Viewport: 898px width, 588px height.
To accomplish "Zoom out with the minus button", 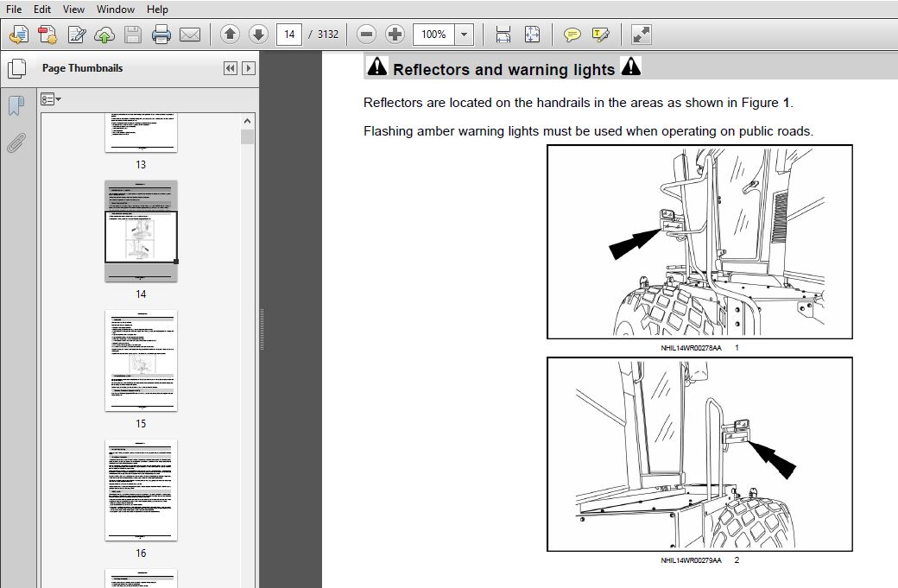I will pos(366,35).
